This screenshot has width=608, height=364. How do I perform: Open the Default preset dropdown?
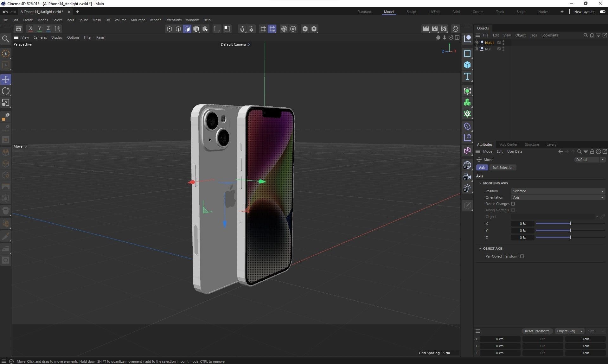point(590,160)
